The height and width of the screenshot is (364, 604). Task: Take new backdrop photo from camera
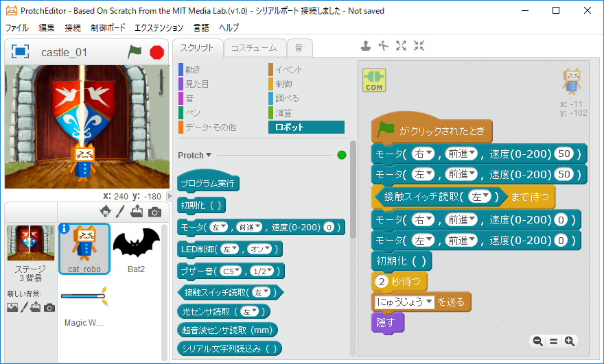point(49,307)
